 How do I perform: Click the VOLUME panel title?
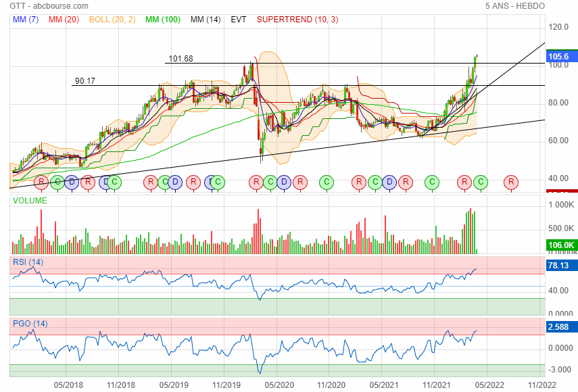30,201
